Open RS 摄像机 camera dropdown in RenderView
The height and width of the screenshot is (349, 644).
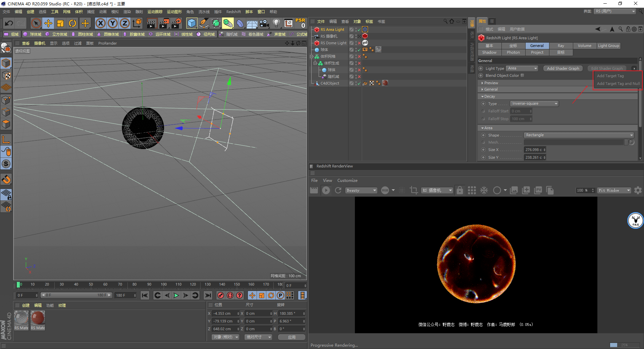pyautogui.click(x=437, y=190)
